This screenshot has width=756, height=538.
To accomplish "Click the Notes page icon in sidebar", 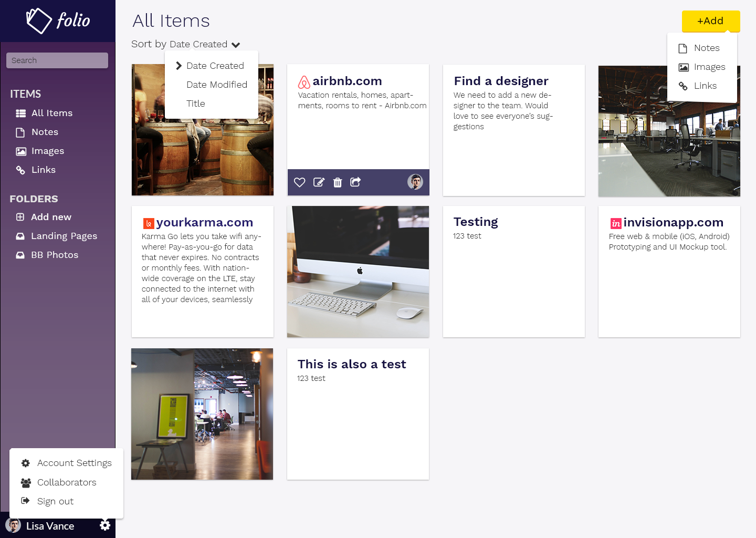I will [x=20, y=132].
